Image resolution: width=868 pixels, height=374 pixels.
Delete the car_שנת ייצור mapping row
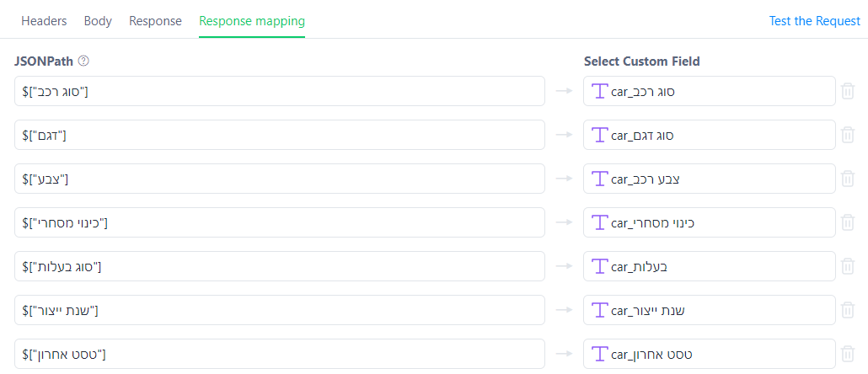click(848, 310)
